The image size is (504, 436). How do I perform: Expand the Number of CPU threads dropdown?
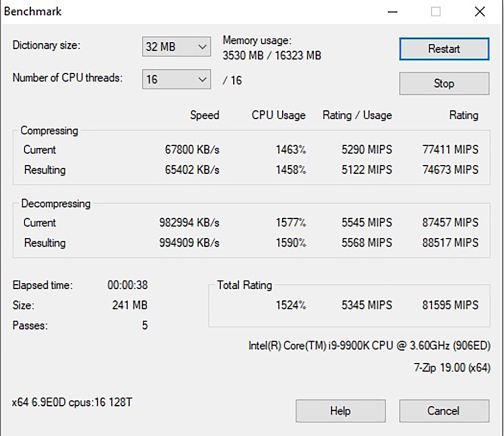pyautogui.click(x=176, y=80)
